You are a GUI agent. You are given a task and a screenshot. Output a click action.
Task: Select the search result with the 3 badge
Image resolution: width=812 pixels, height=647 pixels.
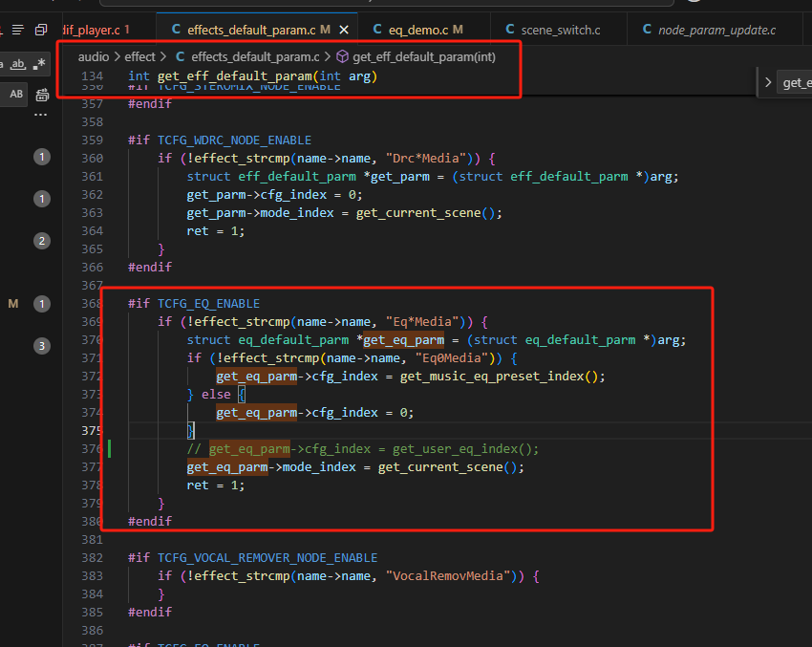42,346
